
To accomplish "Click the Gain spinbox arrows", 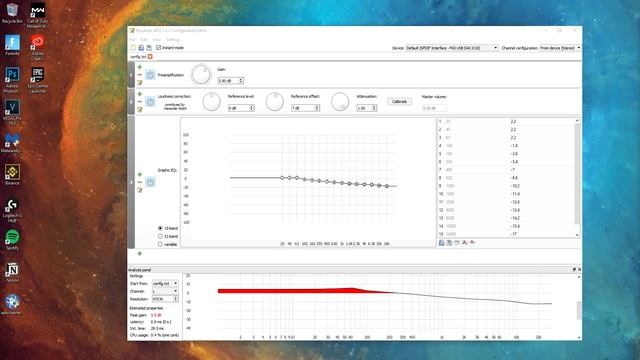I will [241, 80].
